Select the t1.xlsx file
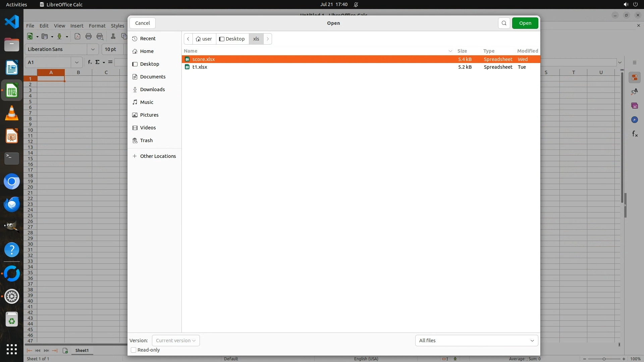This screenshot has height=362, width=644. (200, 67)
